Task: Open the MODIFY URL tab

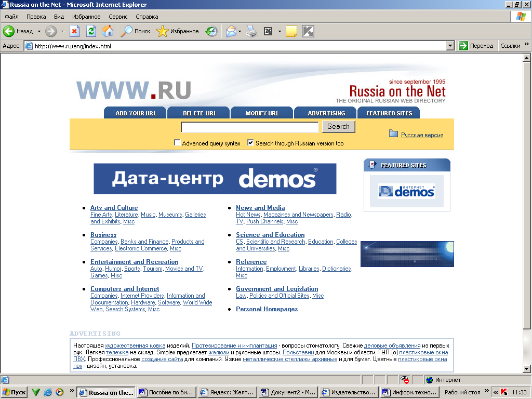Action: click(x=262, y=113)
